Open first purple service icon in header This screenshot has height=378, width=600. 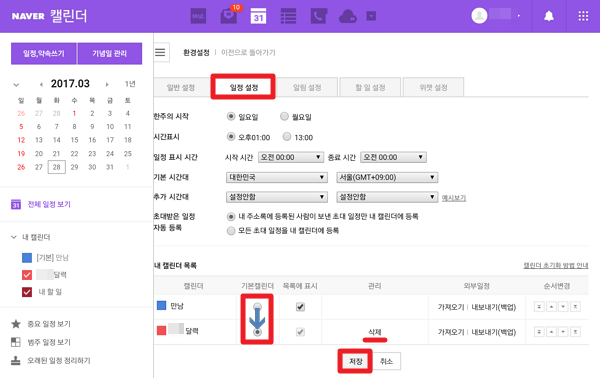pyautogui.click(x=198, y=16)
